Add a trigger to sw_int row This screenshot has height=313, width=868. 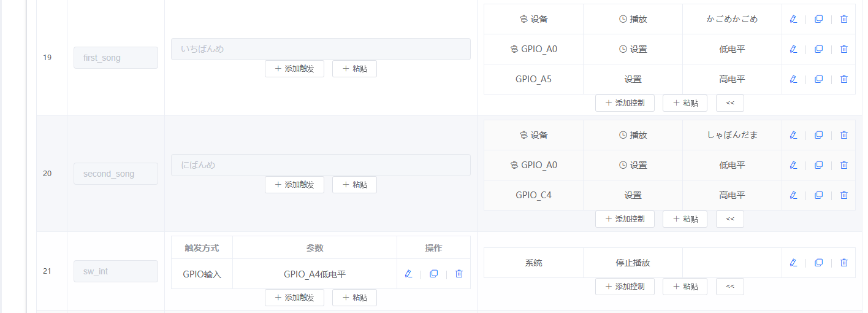coord(294,298)
